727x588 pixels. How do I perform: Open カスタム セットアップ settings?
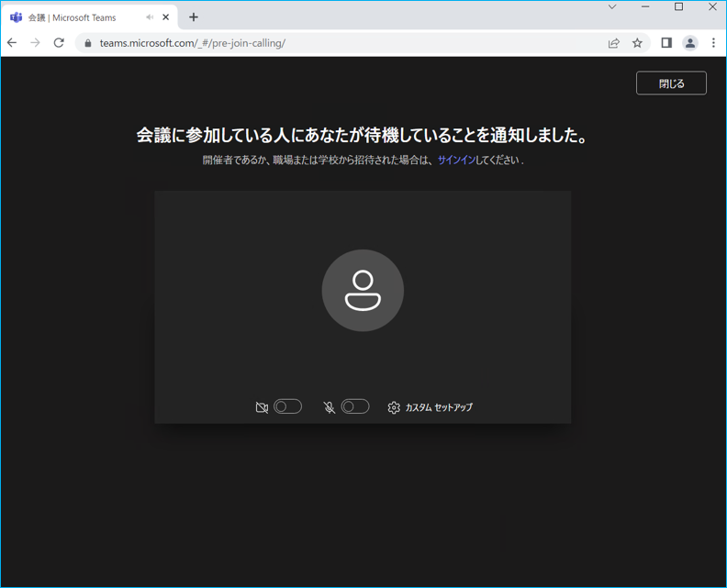pyautogui.click(x=430, y=407)
